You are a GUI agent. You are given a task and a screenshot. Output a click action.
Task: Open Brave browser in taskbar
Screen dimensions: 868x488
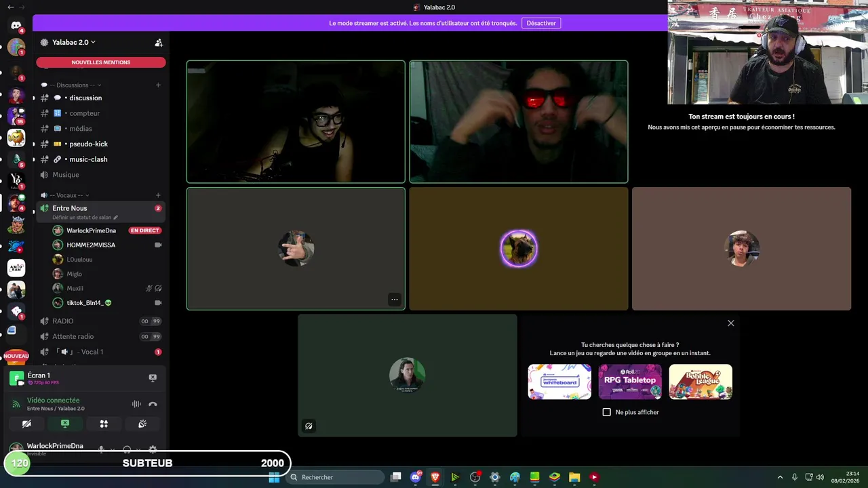(435, 477)
